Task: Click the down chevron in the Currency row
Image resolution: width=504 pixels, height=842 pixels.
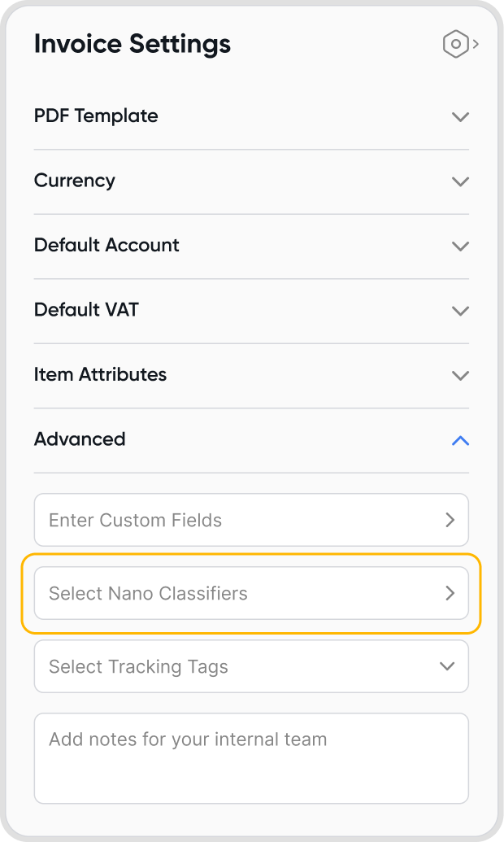Action: 460,181
